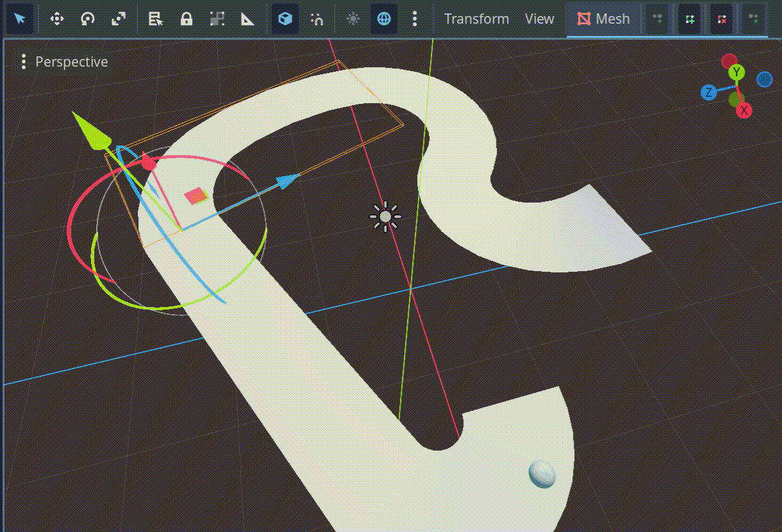
Task: Switch to Scale Mode tool
Action: (119, 19)
